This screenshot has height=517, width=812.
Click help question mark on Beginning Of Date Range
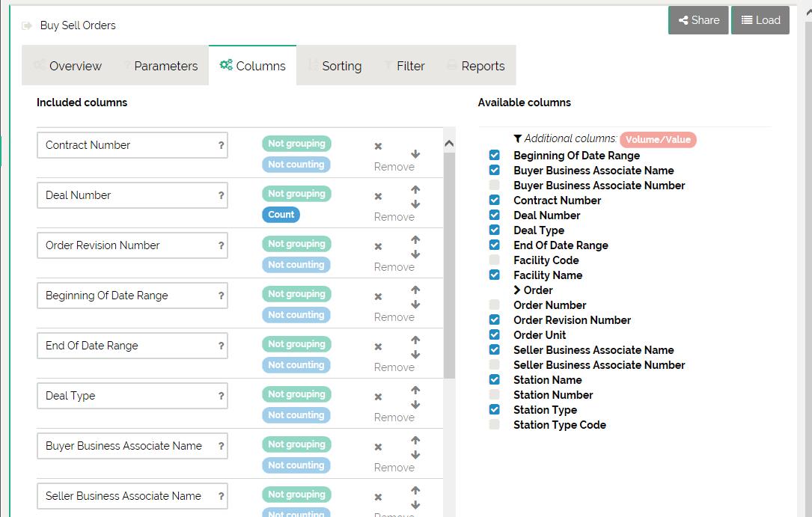click(x=221, y=296)
